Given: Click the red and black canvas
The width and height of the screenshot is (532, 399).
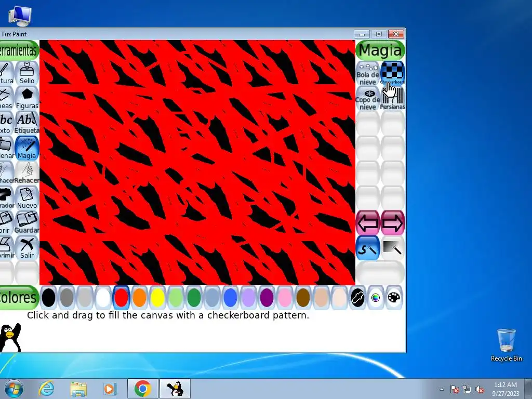Looking at the screenshot, I should pos(197,163).
